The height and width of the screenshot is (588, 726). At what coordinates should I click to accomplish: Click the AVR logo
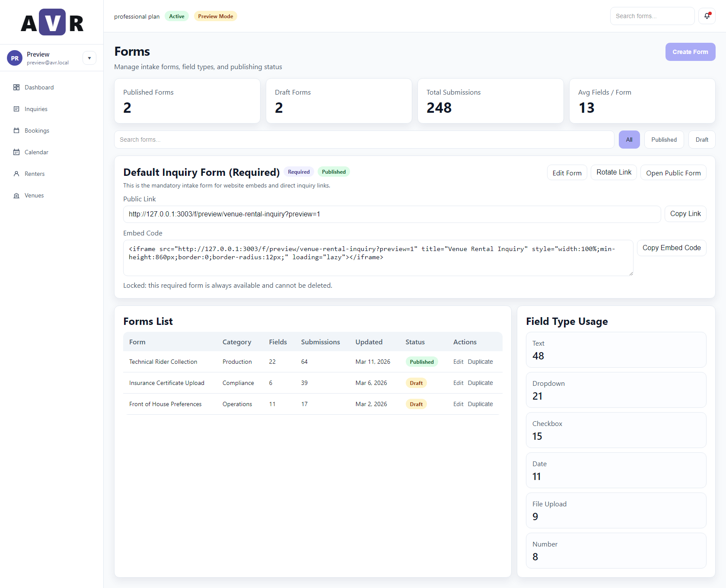pyautogui.click(x=51, y=22)
